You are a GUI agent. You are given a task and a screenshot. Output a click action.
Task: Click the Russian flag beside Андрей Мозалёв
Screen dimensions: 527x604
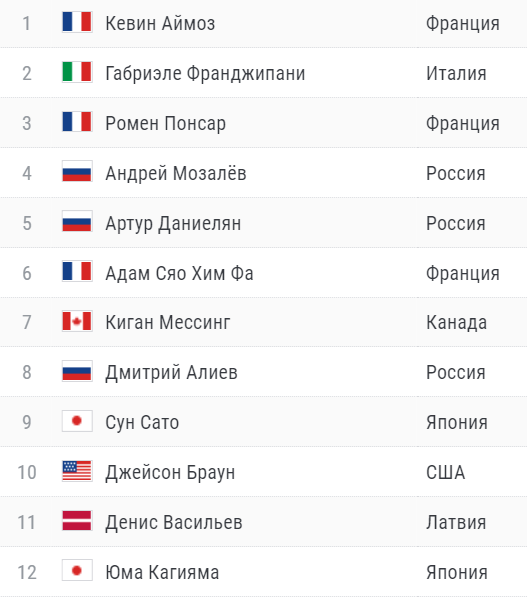[77, 171]
